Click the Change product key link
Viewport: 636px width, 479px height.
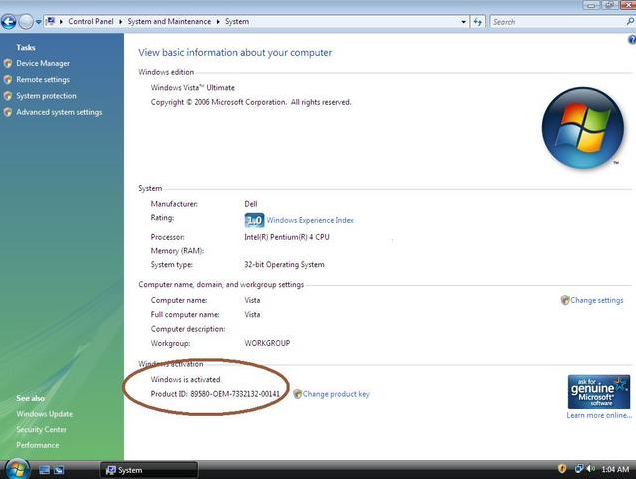[x=336, y=394]
